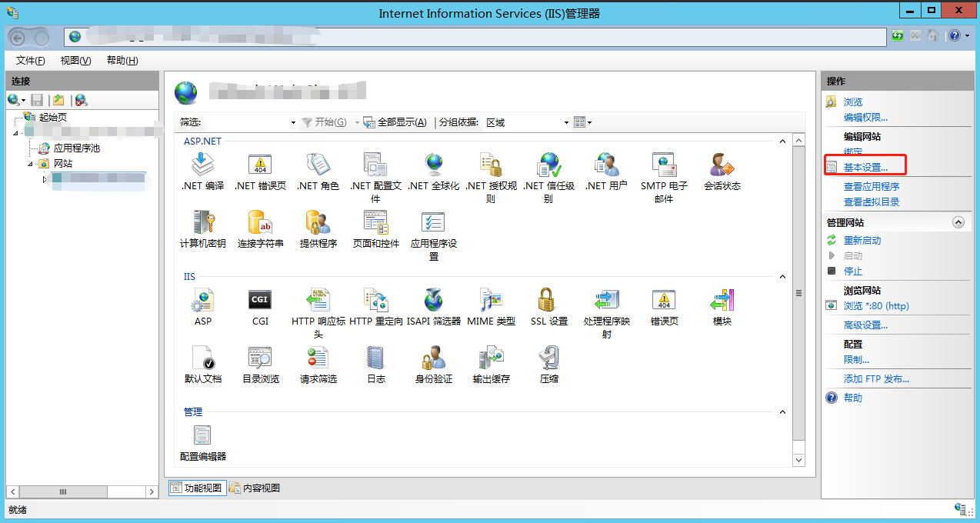Open the 帮助(H) menu

click(122, 61)
